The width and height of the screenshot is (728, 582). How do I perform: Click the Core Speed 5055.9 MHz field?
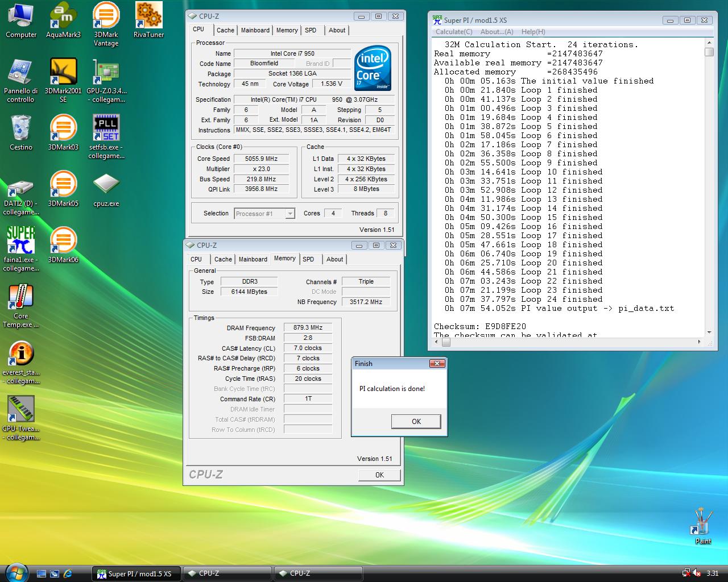click(262, 159)
